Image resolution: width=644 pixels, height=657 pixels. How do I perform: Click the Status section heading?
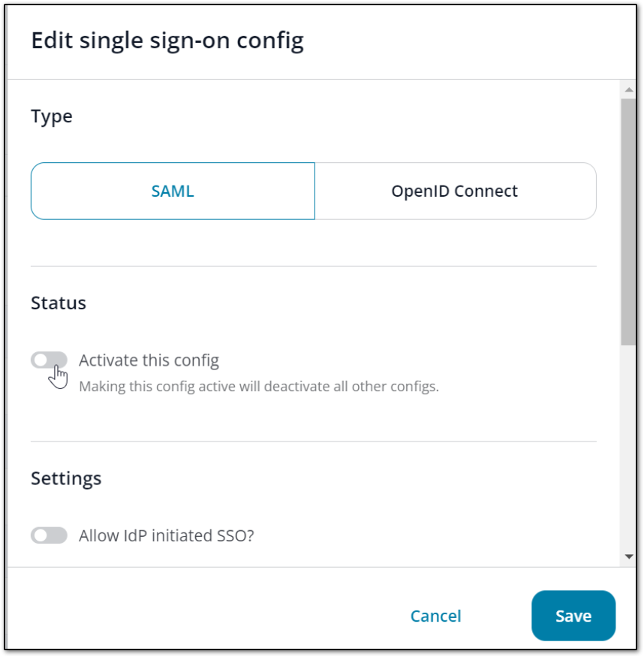coord(59,303)
